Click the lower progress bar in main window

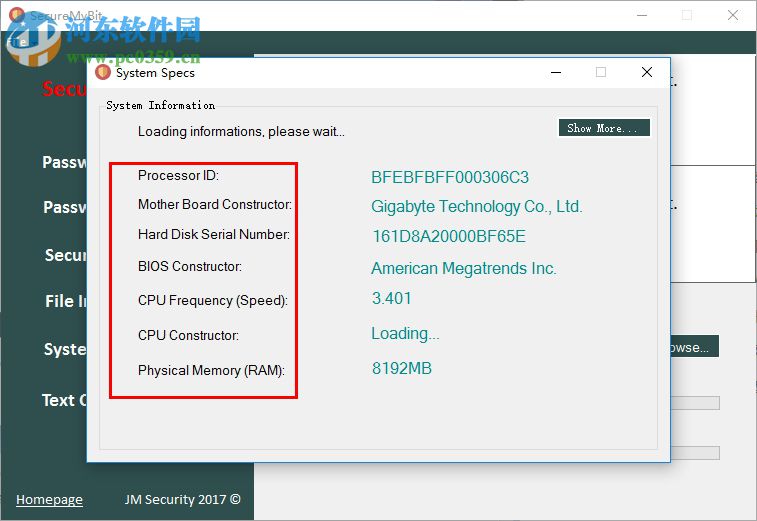(695, 453)
